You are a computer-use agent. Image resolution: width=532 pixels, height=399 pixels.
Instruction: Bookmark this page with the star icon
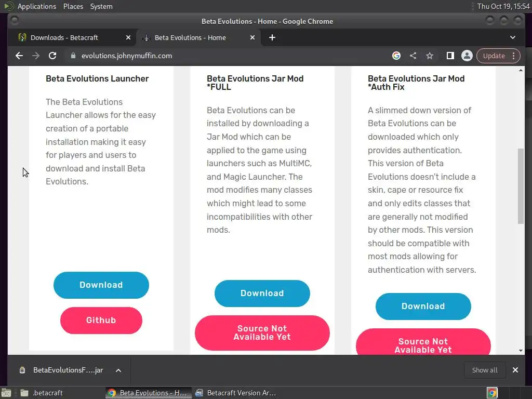[430, 56]
